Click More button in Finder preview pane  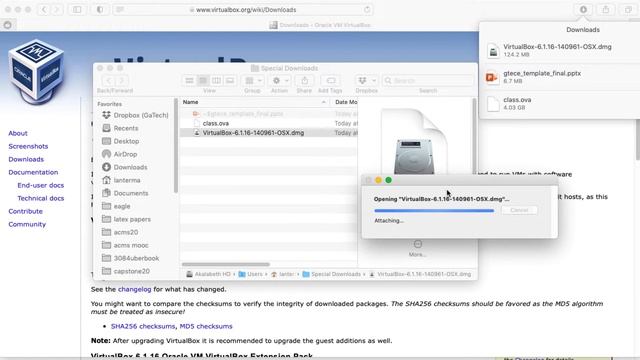(418, 248)
